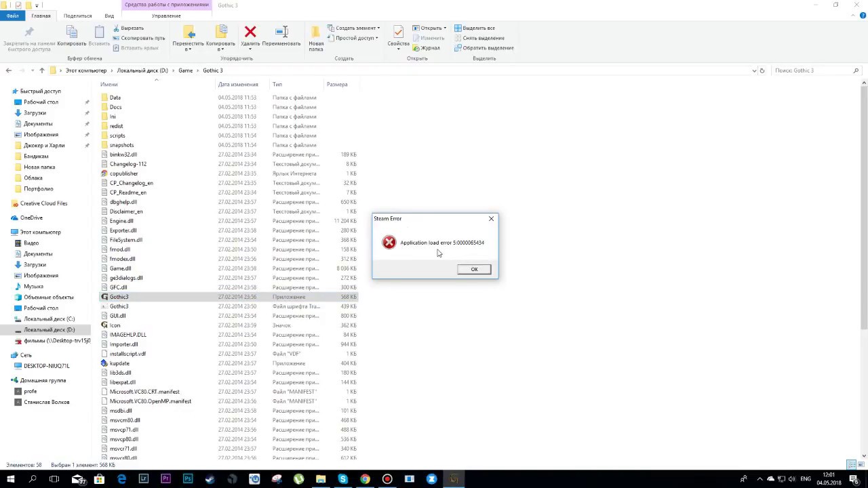The height and width of the screenshot is (488, 868).
Task: Select Музыка (Music) in sidebar
Action: click(33, 286)
